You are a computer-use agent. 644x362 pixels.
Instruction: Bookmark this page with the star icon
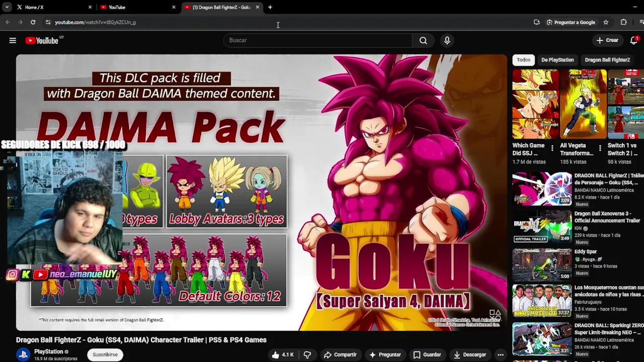[x=606, y=22]
